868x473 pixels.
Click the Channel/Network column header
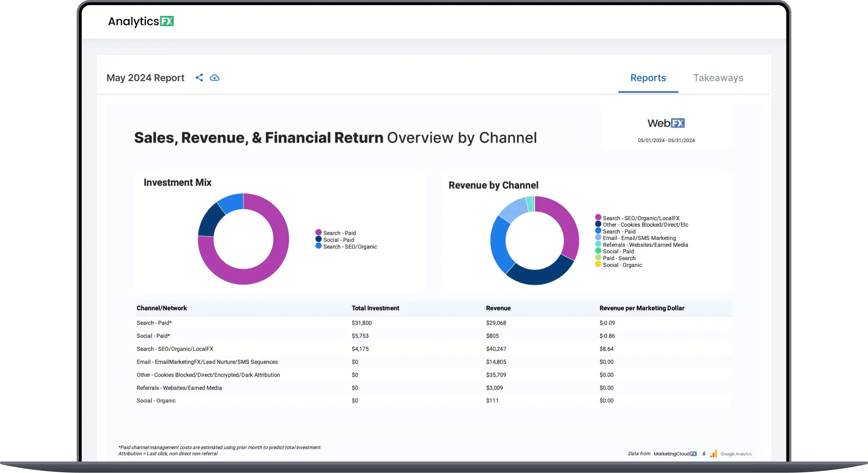[162, 308]
